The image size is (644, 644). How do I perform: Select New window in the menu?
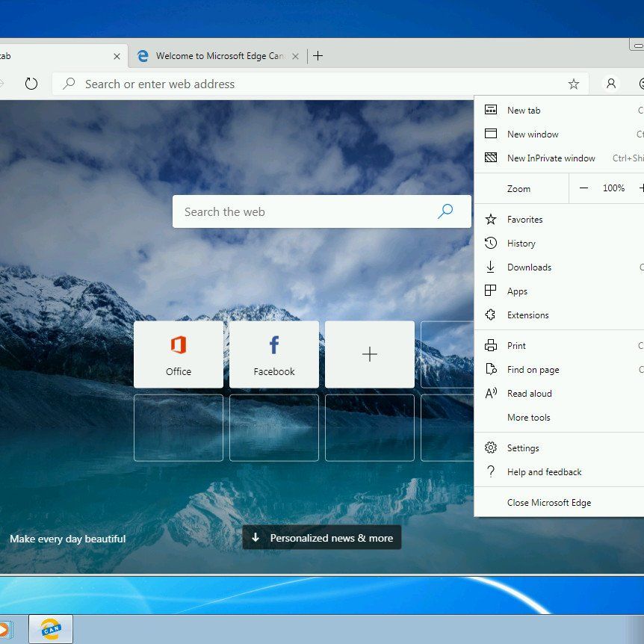click(x=559, y=134)
